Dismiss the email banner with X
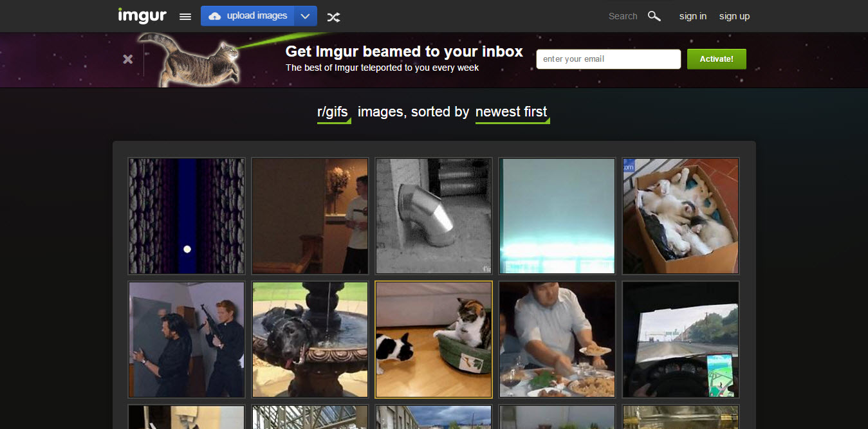Viewport: 868px width, 429px height. [x=128, y=59]
